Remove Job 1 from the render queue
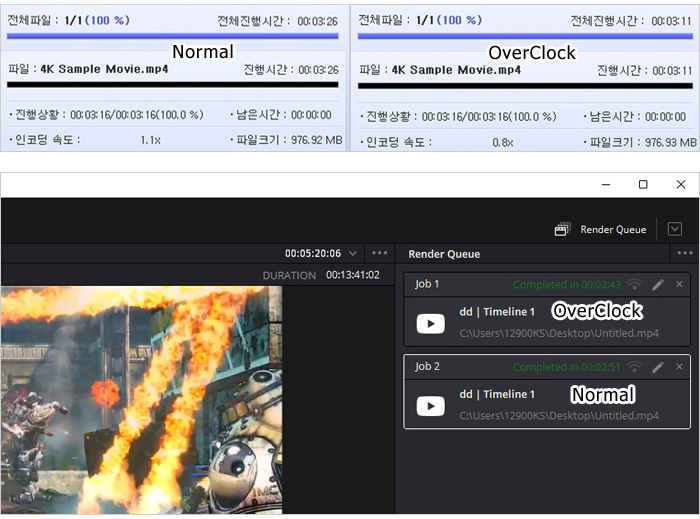 [x=679, y=284]
